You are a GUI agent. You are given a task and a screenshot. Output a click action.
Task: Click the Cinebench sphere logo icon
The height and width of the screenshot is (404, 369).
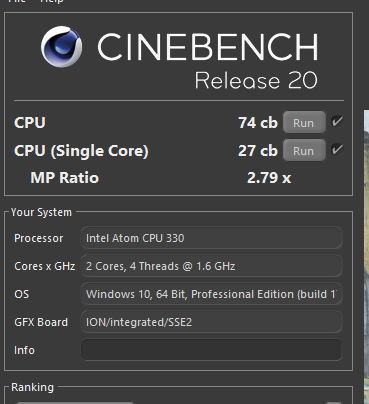62,47
